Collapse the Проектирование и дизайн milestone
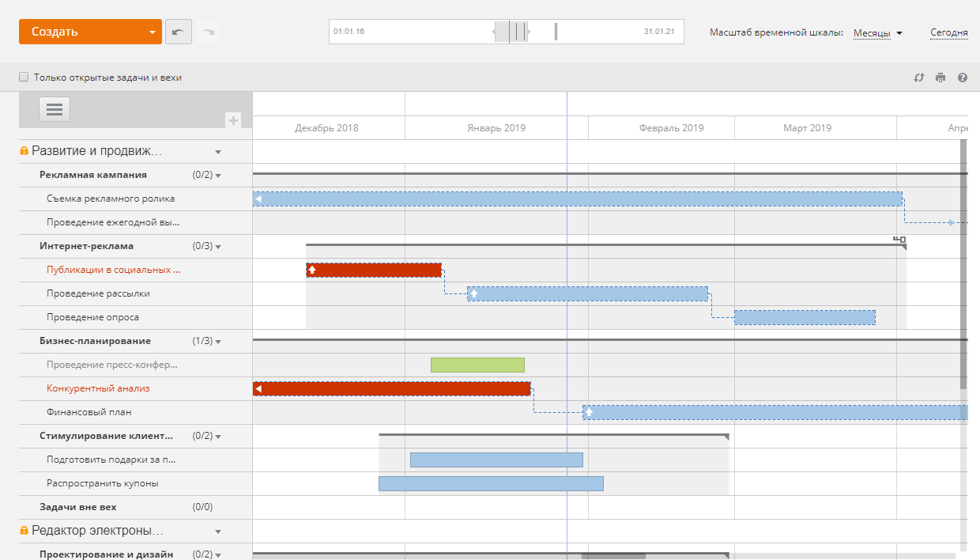 click(218, 555)
